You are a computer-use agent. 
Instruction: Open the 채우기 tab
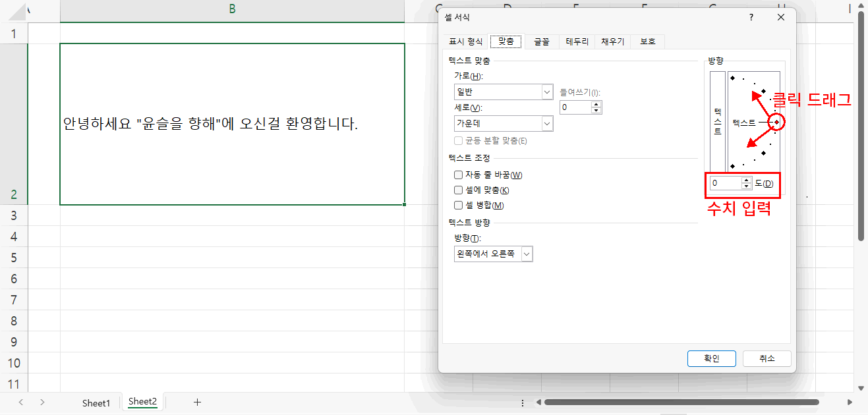612,41
